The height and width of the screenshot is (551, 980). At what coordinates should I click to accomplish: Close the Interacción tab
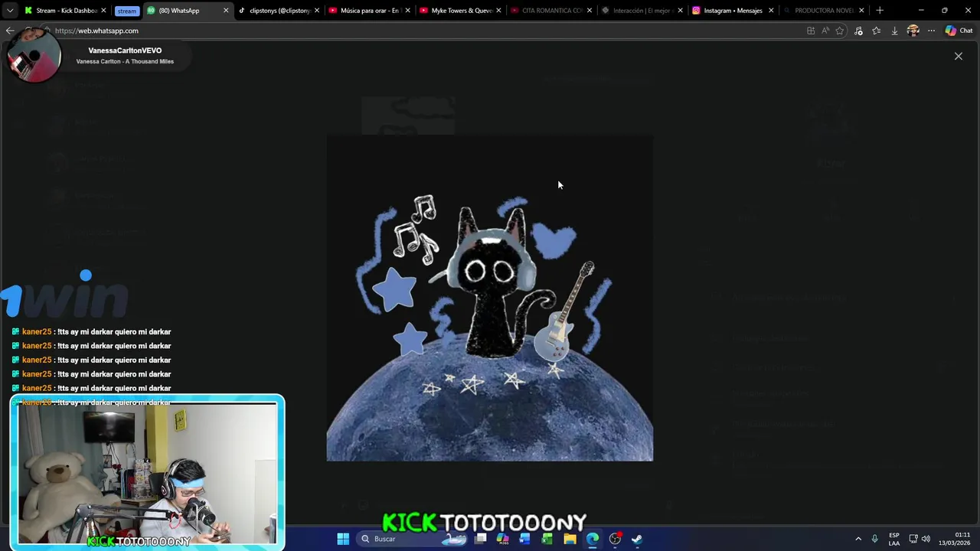click(x=680, y=11)
